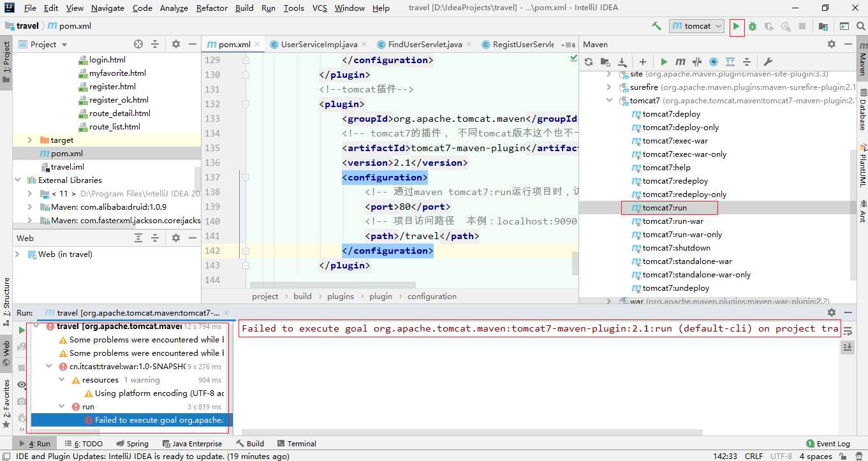Select register_ok.html file

pos(119,99)
